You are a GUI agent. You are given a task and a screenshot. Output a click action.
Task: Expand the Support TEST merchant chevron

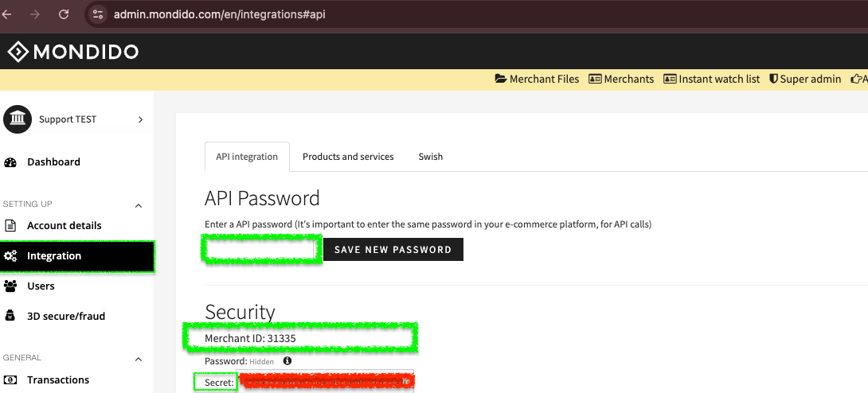click(140, 119)
